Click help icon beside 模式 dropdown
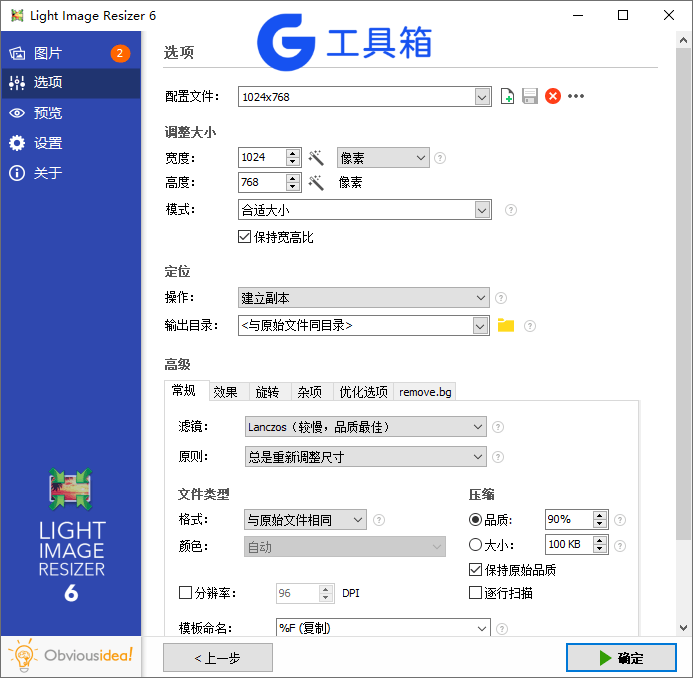Screen dimensions: 693x678 (510, 209)
